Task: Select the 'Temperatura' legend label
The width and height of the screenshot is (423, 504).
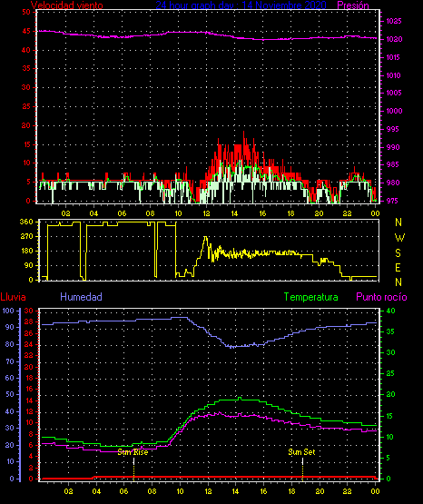Action: click(311, 297)
